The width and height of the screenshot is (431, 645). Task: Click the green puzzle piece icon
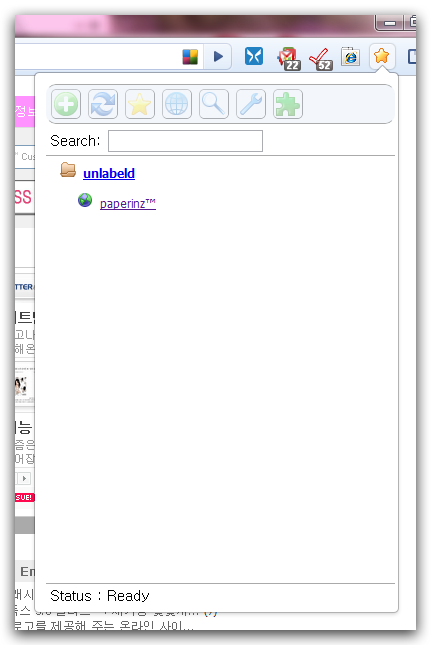pyautogui.click(x=288, y=104)
